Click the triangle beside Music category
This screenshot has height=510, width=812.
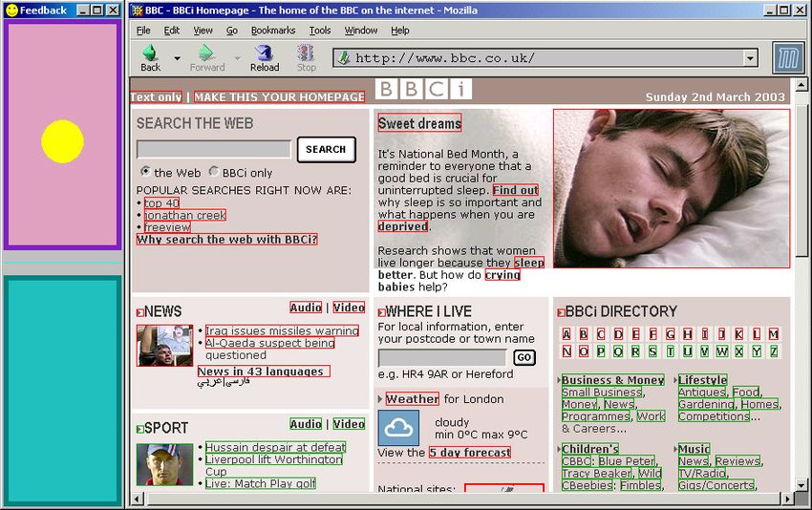click(675, 449)
